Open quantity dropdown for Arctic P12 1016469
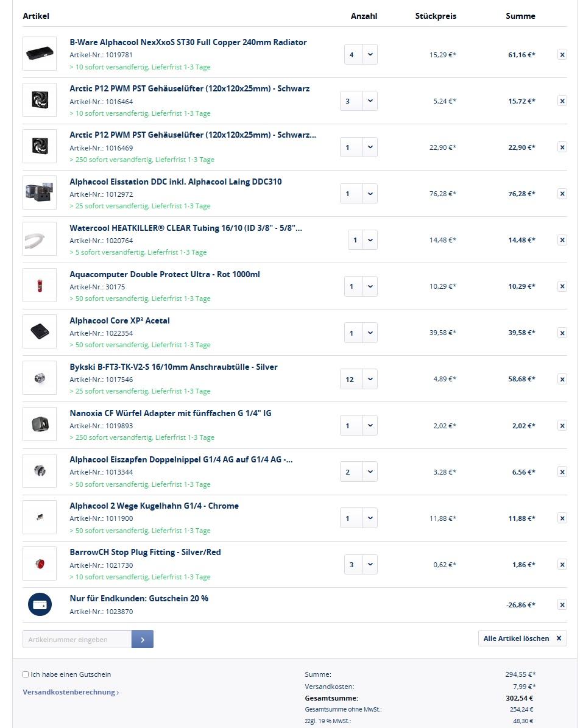Image resolution: width=583 pixels, height=728 pixels. pyautogui.click(x=359, y=147)
